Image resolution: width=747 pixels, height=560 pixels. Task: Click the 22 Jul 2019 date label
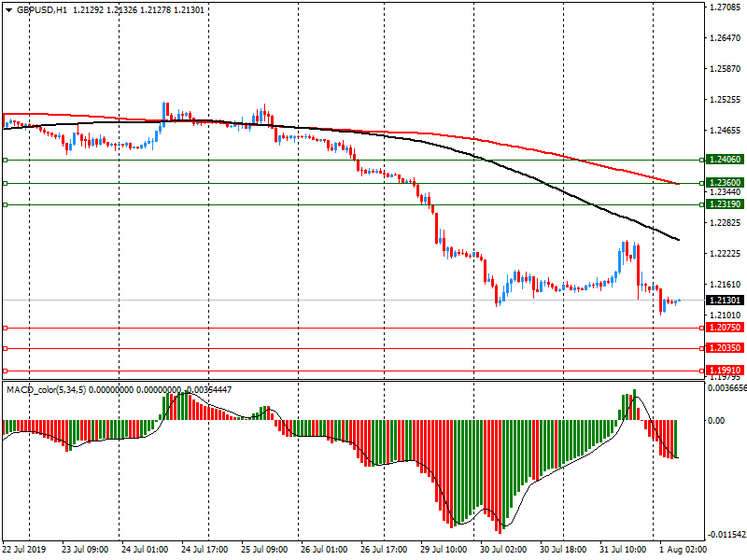coord(24,550)
